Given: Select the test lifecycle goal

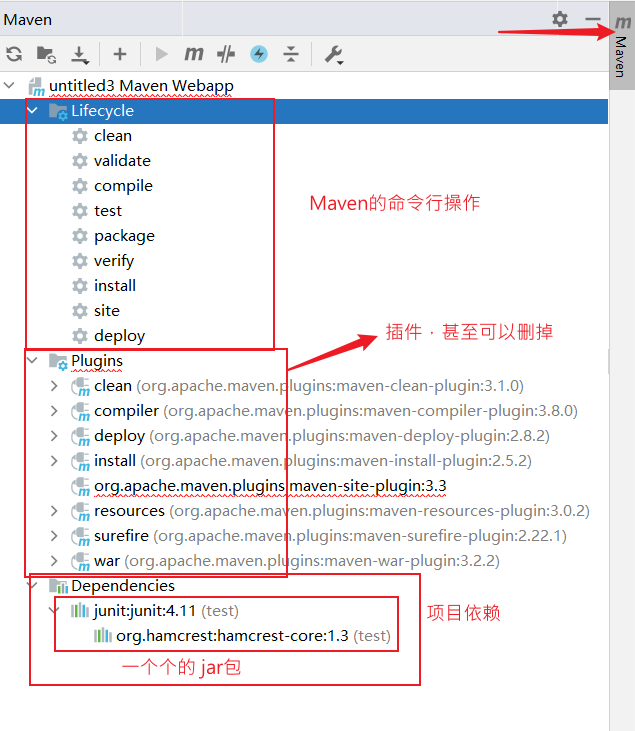Looking at the screenshot, I should (x=108, y=211).
